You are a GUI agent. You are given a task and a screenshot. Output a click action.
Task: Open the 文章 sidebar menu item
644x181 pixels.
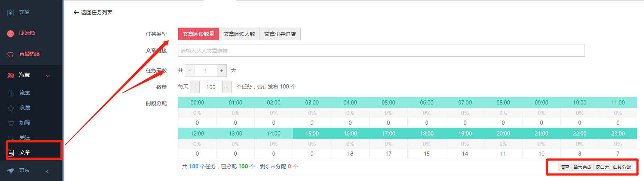point(25,152)
